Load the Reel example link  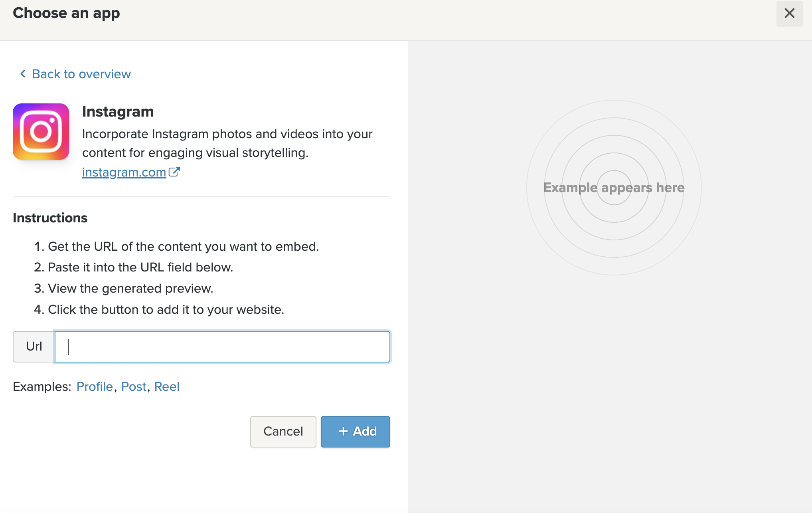coord(167,386)
